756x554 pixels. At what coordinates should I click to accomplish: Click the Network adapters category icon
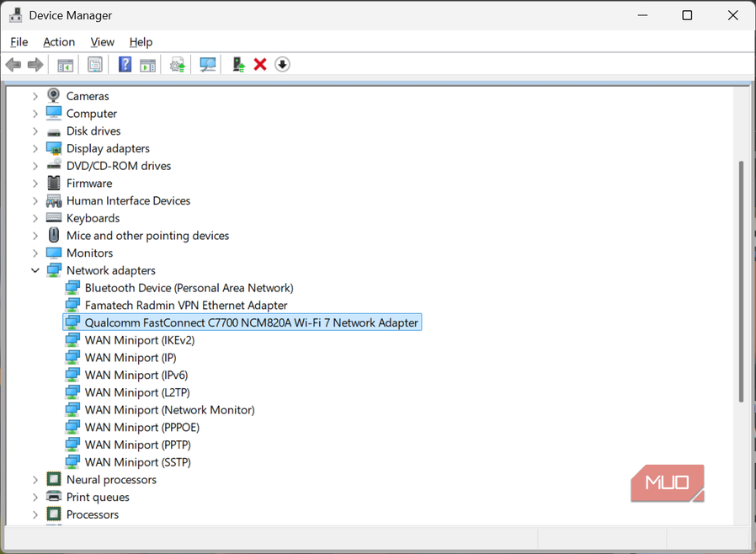pyautogui.click(x=54, y=270)
